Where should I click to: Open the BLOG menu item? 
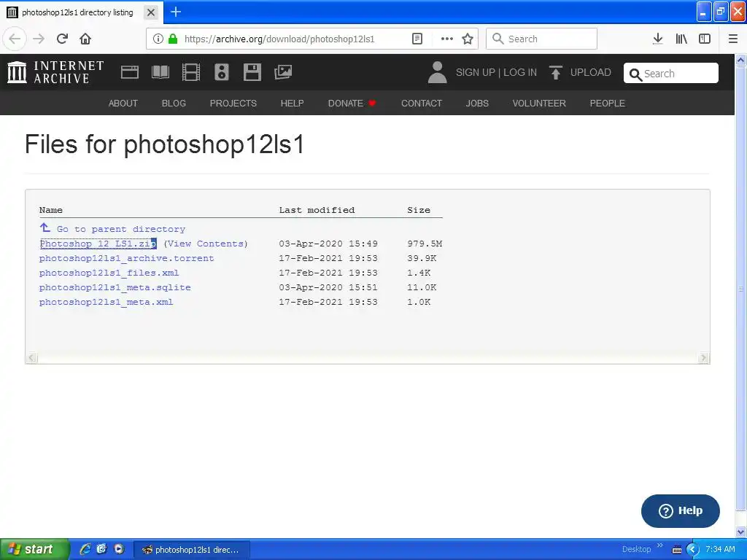coord(174,104)
